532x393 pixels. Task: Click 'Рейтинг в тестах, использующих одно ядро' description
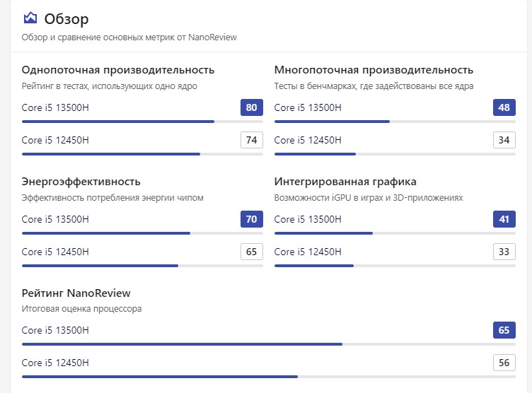[x=109, y=86]
